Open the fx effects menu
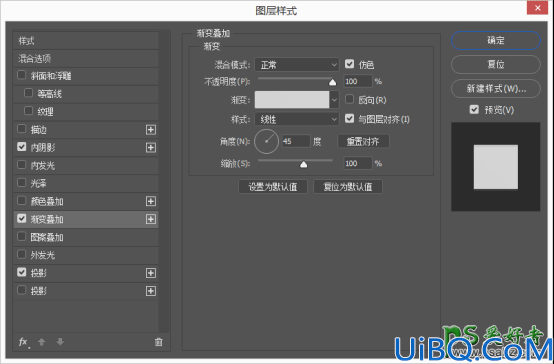The height and width of the screenshot is (364, 554). point(23,342)
